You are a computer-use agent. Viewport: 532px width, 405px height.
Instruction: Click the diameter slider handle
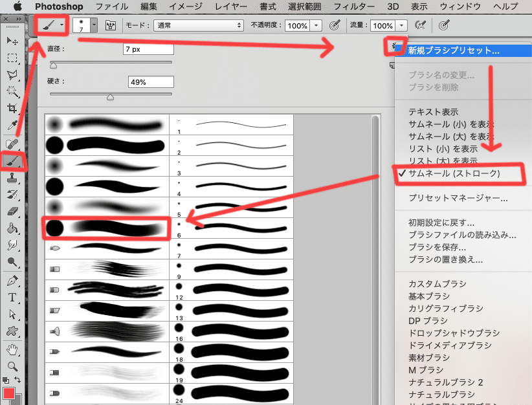coord(53,65)
